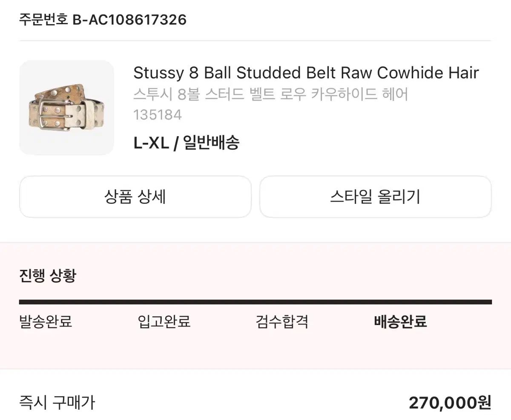
Task: Select the Korean product name 스투시 8볼 스터드 벨트
Action: [270, 94]
